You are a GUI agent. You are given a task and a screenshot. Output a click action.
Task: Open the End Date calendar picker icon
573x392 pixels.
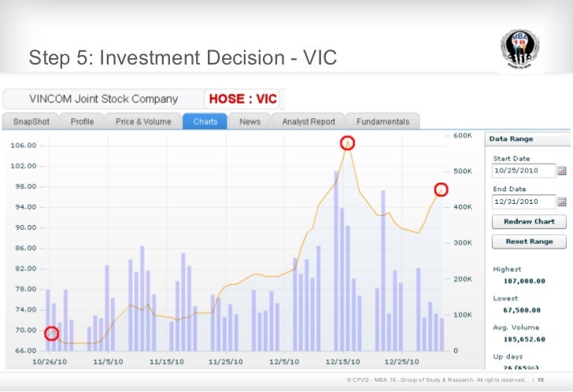[562, 201]
